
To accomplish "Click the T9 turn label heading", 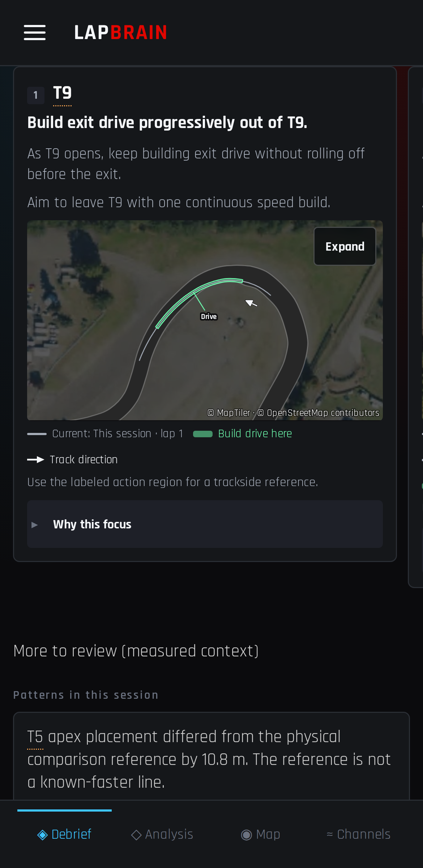I will (63, 94).
